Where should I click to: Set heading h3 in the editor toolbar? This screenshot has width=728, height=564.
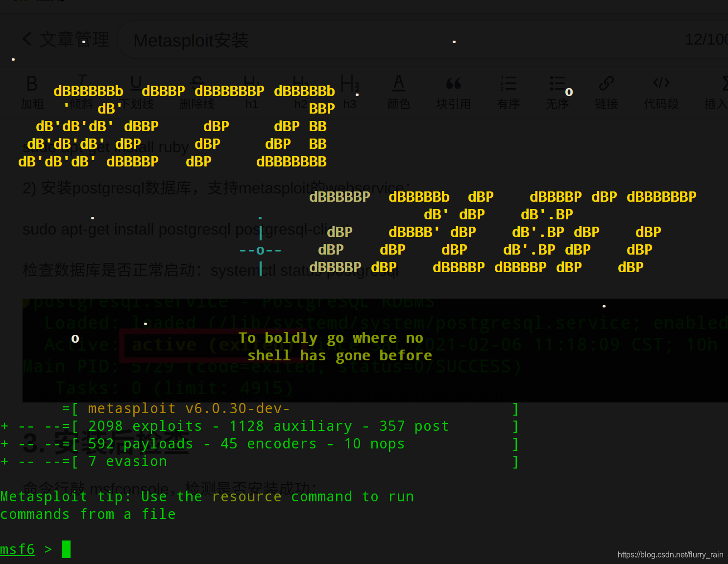(x=350, y=92)
